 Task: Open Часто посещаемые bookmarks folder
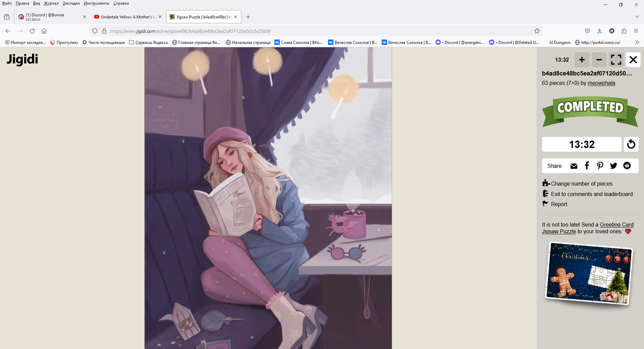[x=103, y=42]
